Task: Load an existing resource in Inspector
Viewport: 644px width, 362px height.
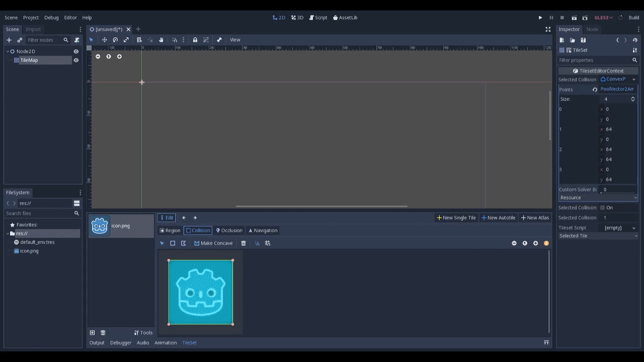Action: tap(573, 40)
